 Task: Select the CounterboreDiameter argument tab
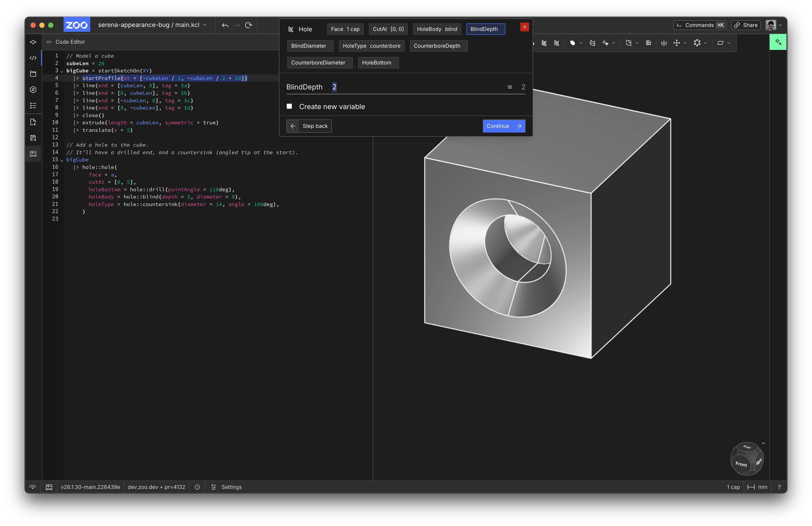(x=319, y=62)
